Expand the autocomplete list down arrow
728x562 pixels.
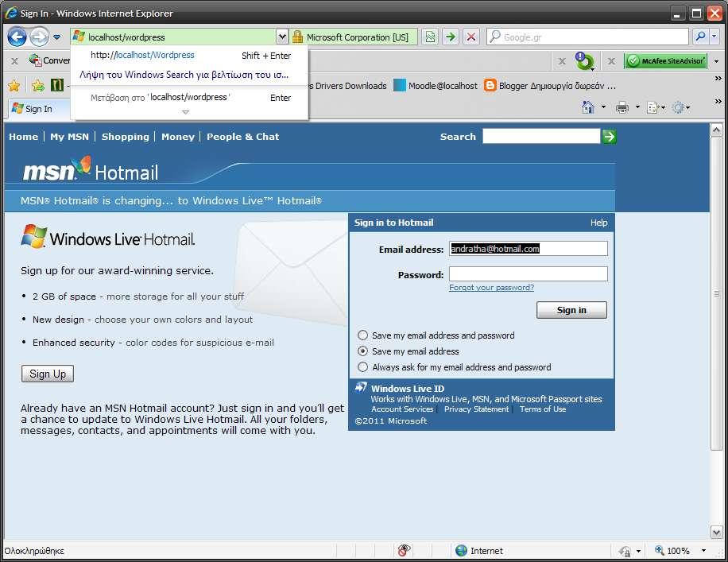tap(185, 112)
